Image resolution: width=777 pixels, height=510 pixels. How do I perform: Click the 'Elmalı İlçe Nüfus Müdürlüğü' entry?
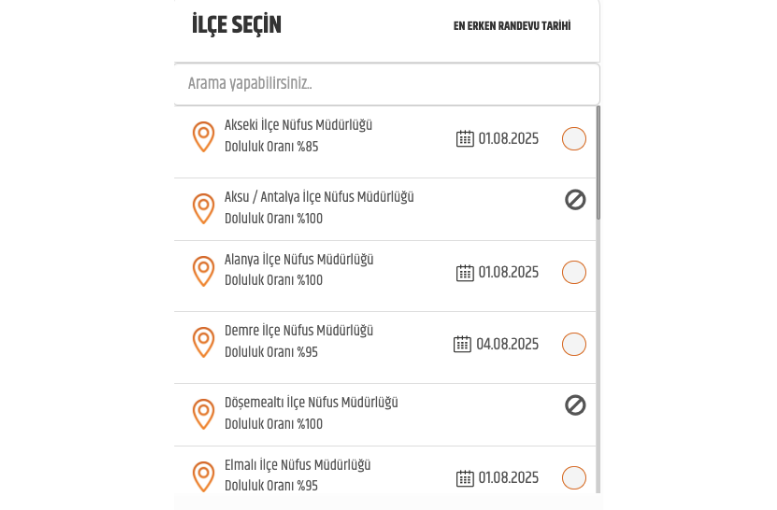pos(297,465)
